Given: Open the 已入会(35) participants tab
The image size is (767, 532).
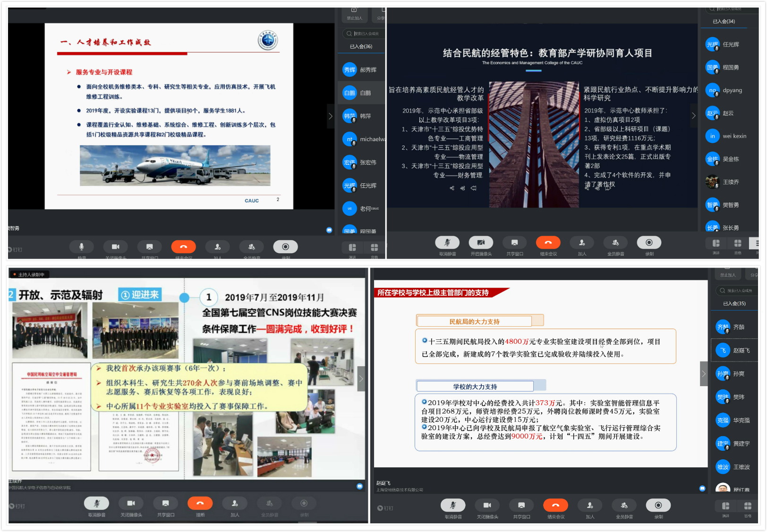Looking at the screenshot, I should point(734,304).
